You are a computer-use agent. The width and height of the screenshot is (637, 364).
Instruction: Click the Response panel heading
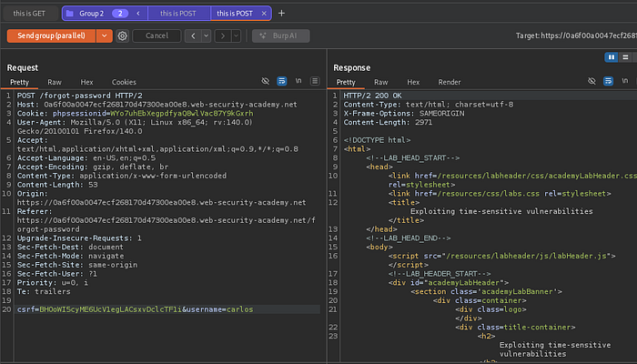352,67
